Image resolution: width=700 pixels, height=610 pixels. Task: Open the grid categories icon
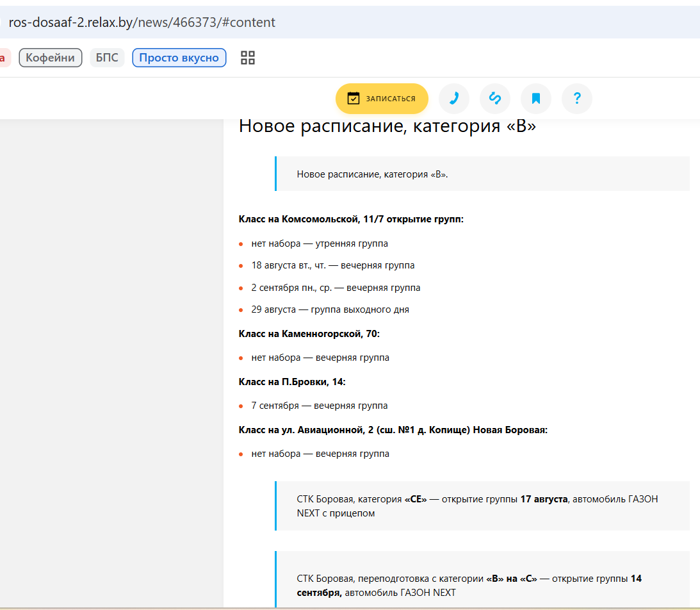pos(248,58)
